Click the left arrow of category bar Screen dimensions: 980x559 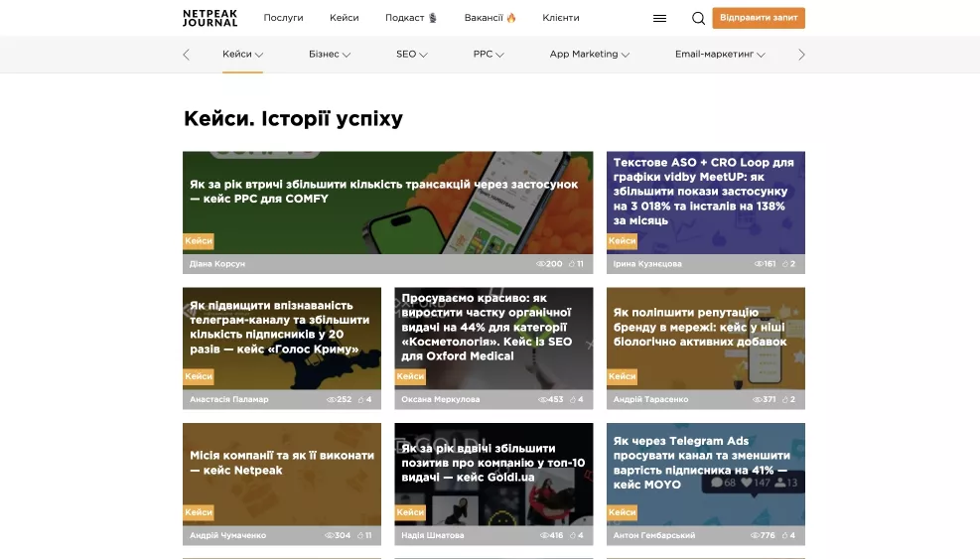click(x=187, y=55)
